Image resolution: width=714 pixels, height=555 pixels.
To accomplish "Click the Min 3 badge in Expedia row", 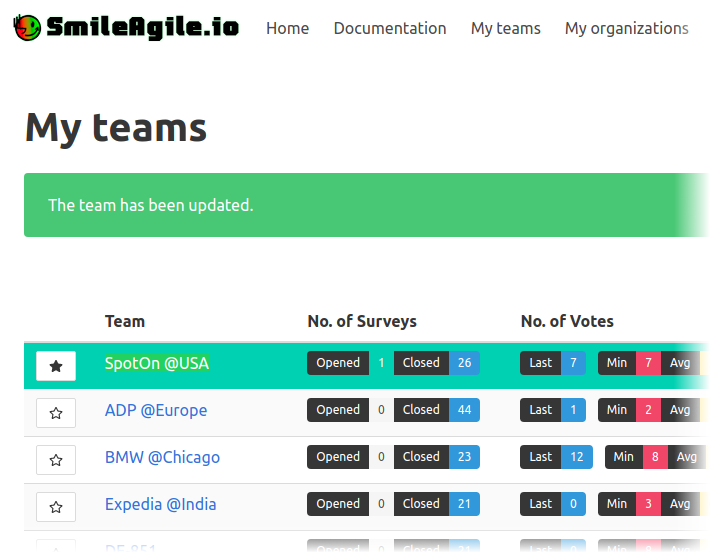I will [x=629, y=504].
